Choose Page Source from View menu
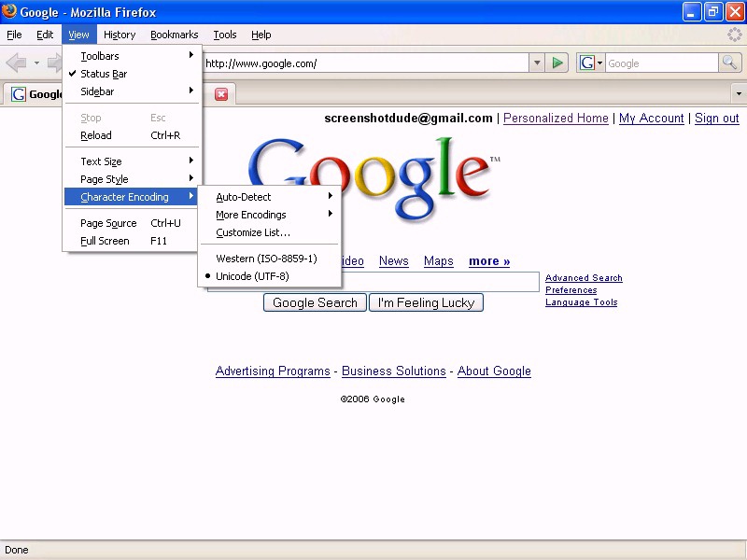The width and height of the screenshot is (747, 560). [108, 223]
